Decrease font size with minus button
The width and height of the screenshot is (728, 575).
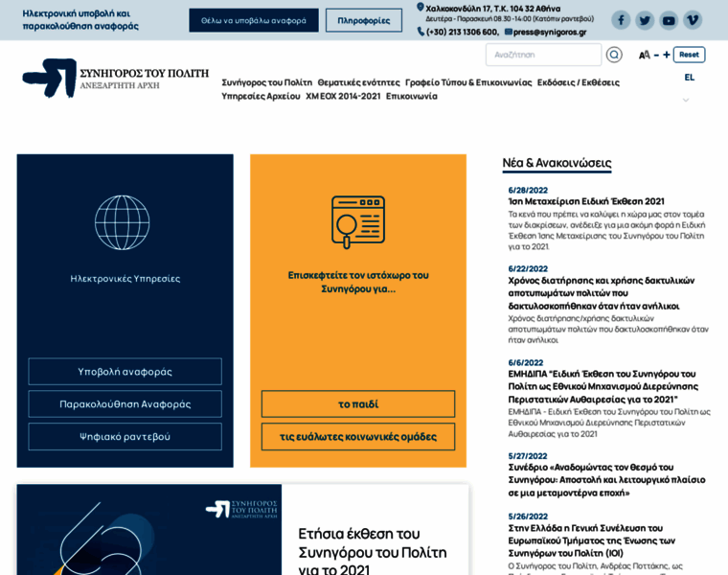click(656, 55)
